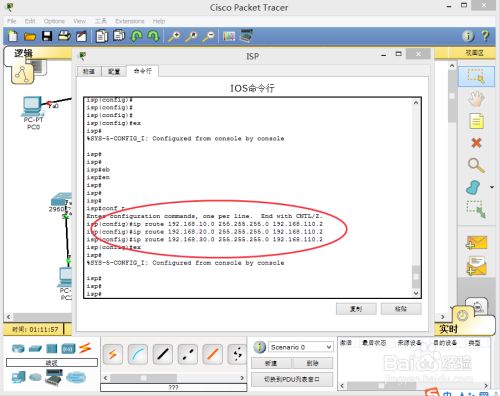Viewport: 500px width, 396px height.
Task: Open the Options menu
Action: pos(54,21)
